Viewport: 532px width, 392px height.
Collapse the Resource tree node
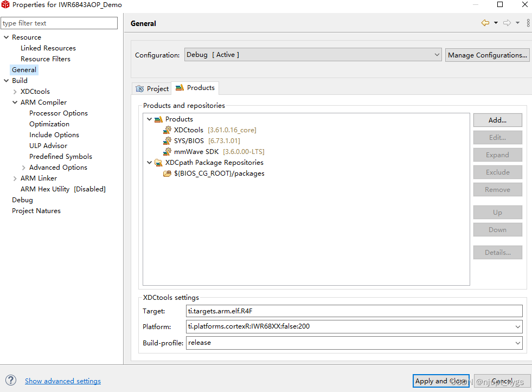click(6, 37)
